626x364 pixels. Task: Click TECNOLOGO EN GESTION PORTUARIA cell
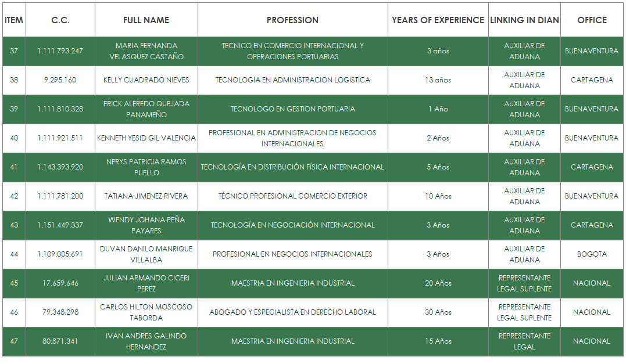point(292,109)
